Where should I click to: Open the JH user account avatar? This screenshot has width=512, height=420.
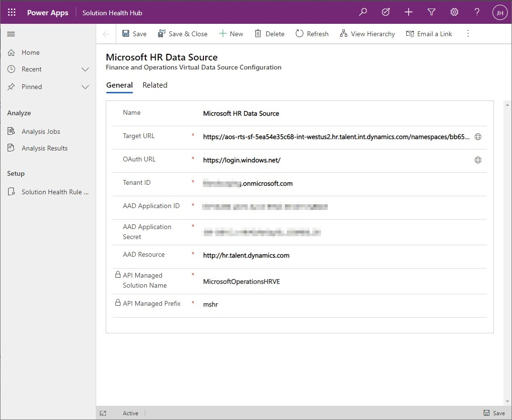coord(500,13)
